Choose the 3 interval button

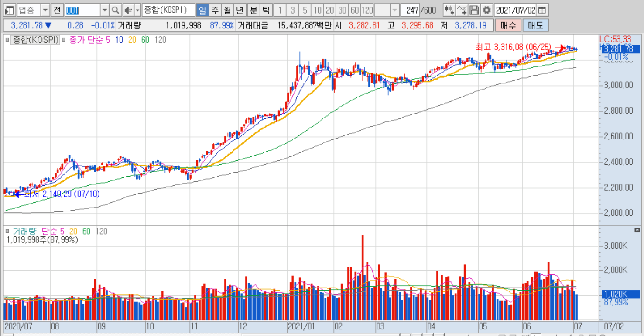pos(292,10)
